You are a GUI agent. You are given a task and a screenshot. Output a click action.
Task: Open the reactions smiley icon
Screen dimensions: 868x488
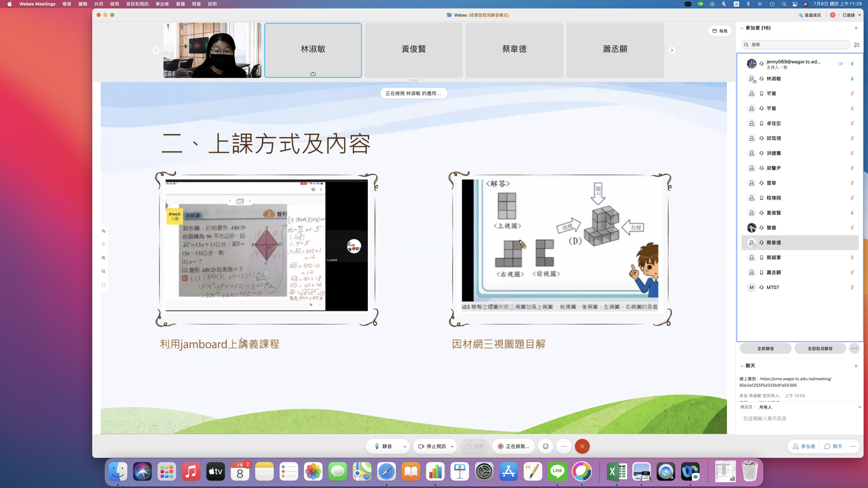(546, 446)
